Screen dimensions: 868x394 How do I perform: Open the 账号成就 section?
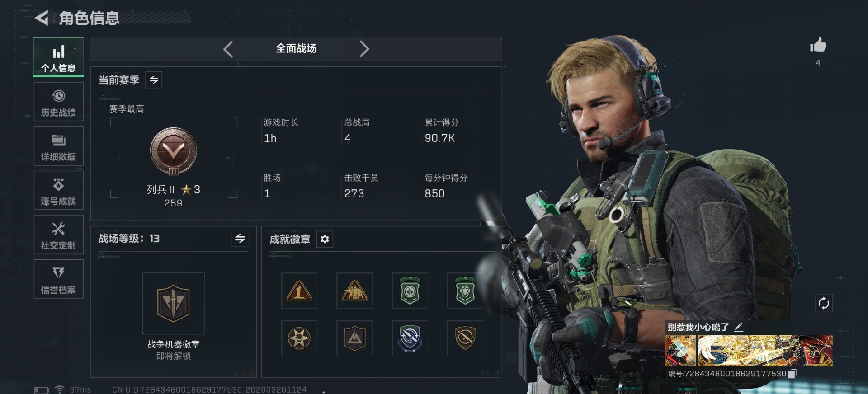(x=58, y=190)
